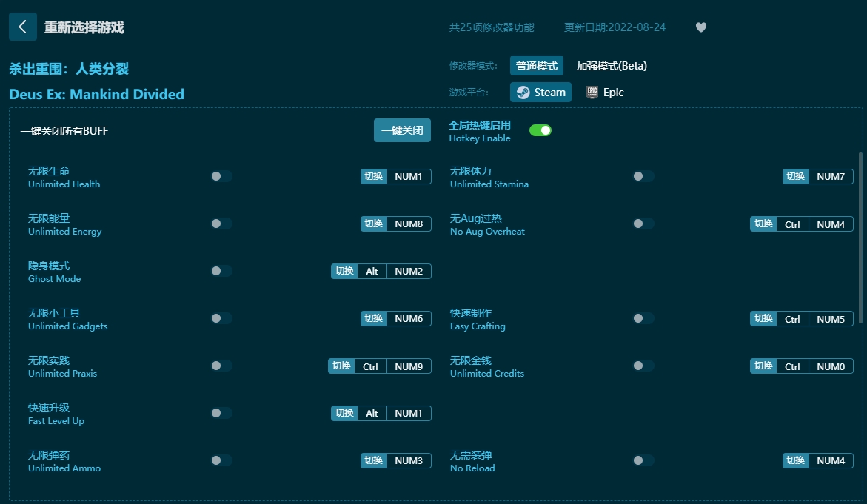867x504 pixels.
Task: Enable No Aug Overheat toggle
Action: tap(643, 224)
